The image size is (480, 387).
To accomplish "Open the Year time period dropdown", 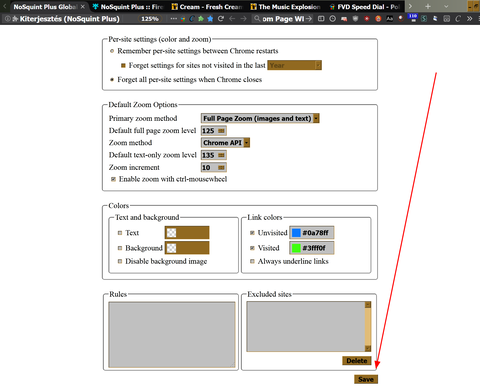I will point(295,65).
